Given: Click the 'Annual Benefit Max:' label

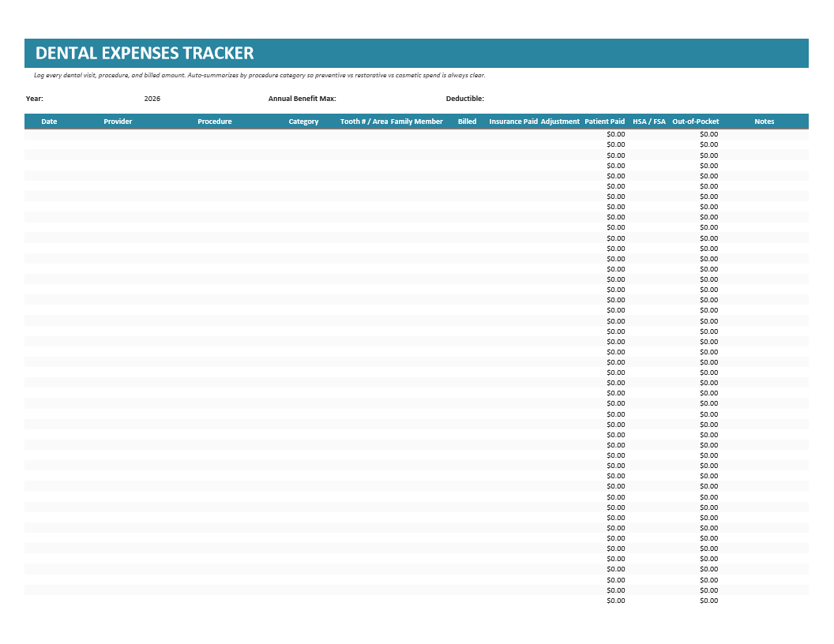Looking at the screenshot, I should click(302, 99).
